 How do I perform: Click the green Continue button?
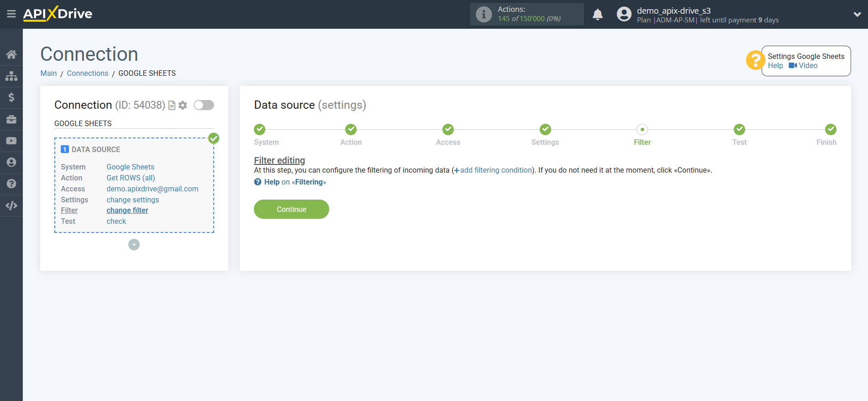pos(291,209)
